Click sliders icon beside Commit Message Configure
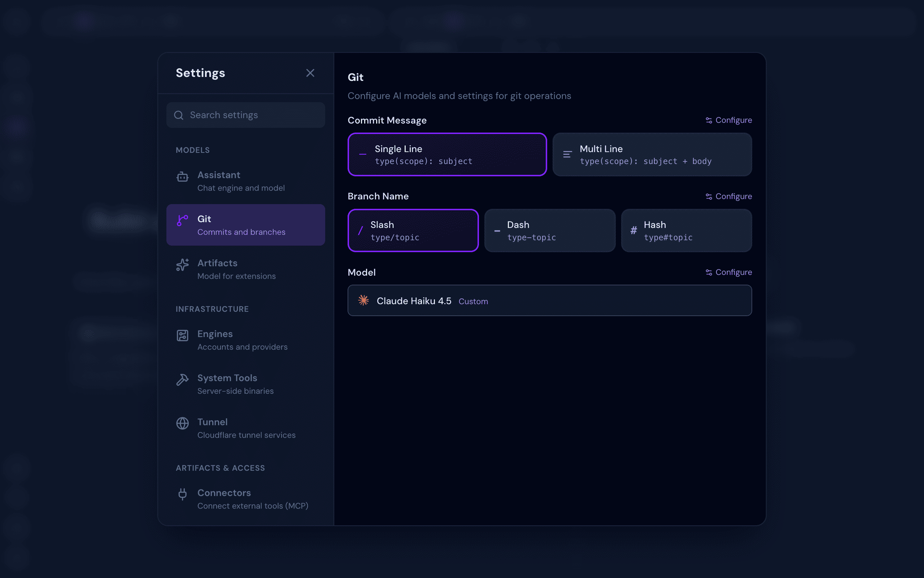The width and height of the screenshot is (924, 578). coord(709,120)
